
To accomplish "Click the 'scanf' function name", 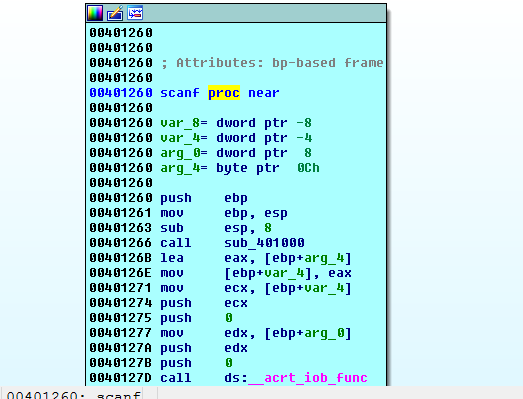I will pyautogui.click(x=180, y=93).
